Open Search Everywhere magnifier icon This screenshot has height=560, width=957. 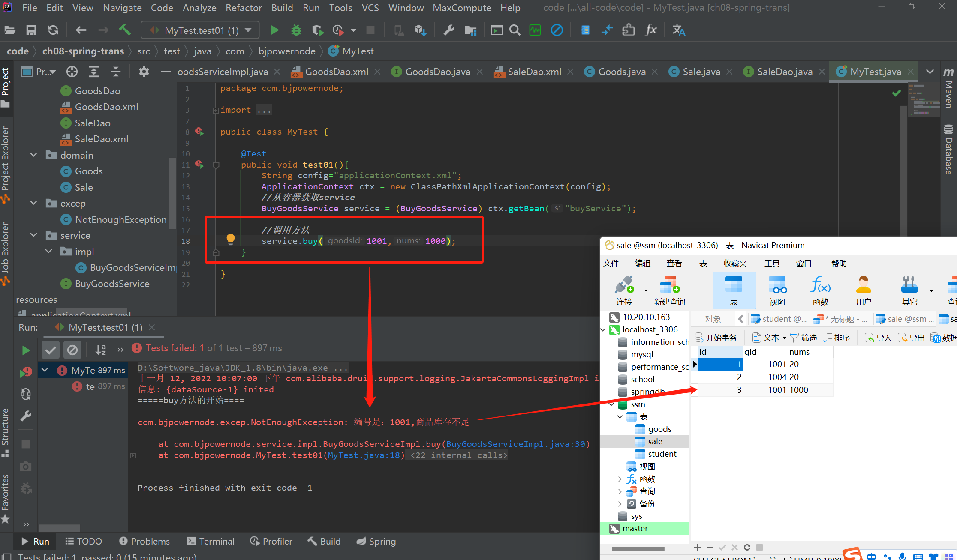pyautogui.click(x=515, y=30)
